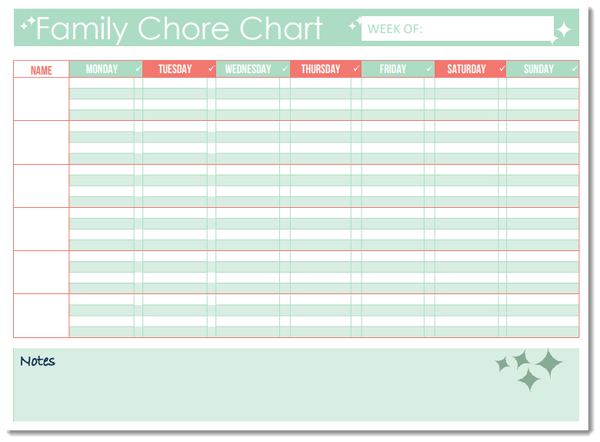The width and height of the screenshot is (600, 442).
Task: Click the checkmark icon in Saturday header
Action: [x=502, y=70]
